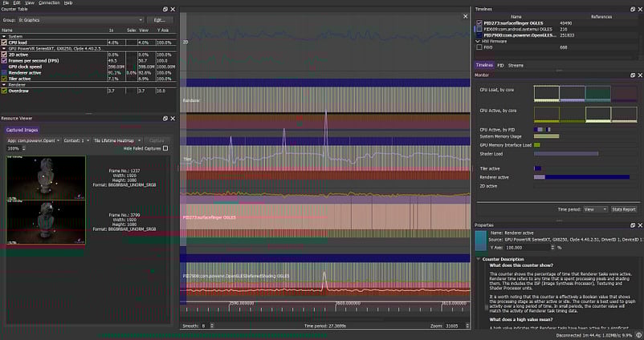Open the Edit menu
The height and width of the screenshot is (340, 644).
(17, 2)
